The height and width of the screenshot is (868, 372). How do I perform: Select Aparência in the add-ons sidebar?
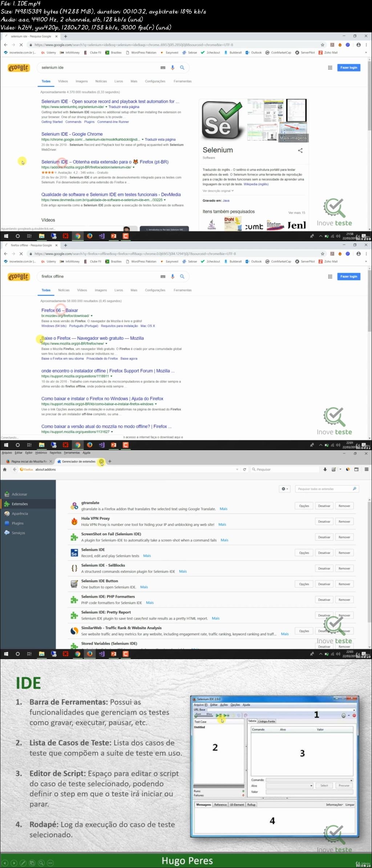point(28,513)
